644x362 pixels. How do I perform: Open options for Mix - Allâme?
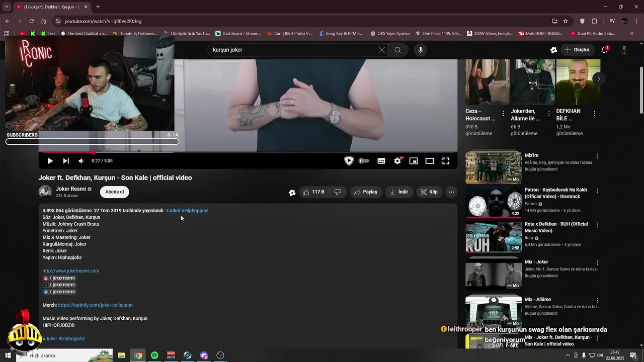click(598, 300)
